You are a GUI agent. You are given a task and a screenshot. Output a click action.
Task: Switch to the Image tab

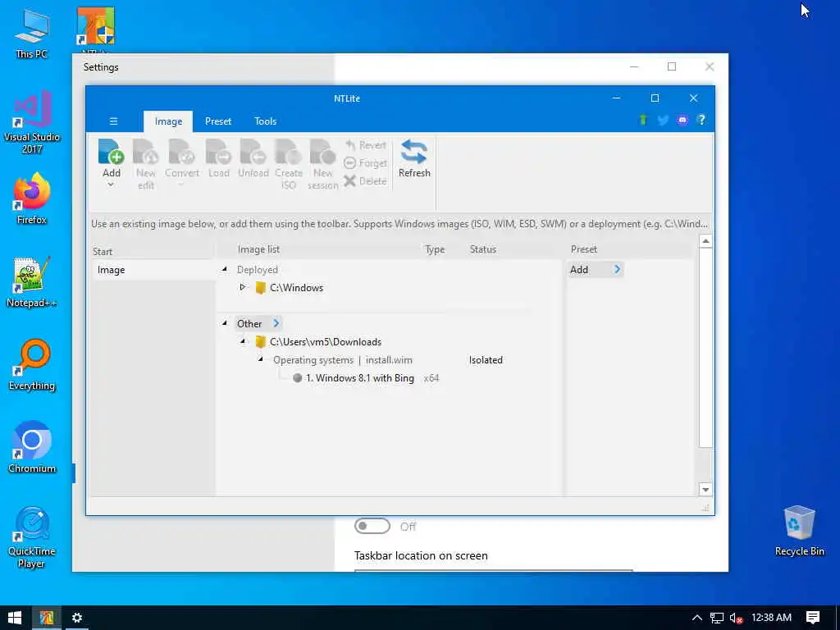tap(168, 121)
